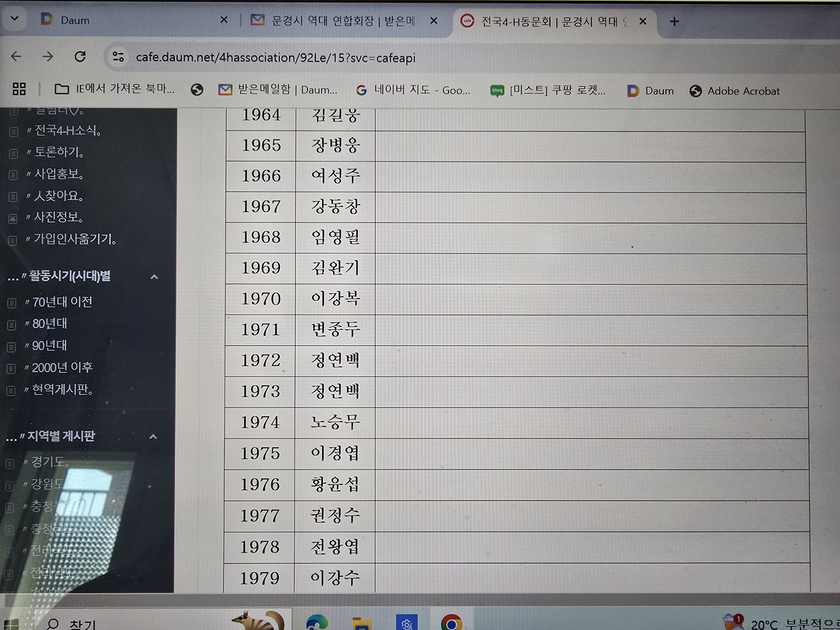Open a new browser tab

point(674,21)
